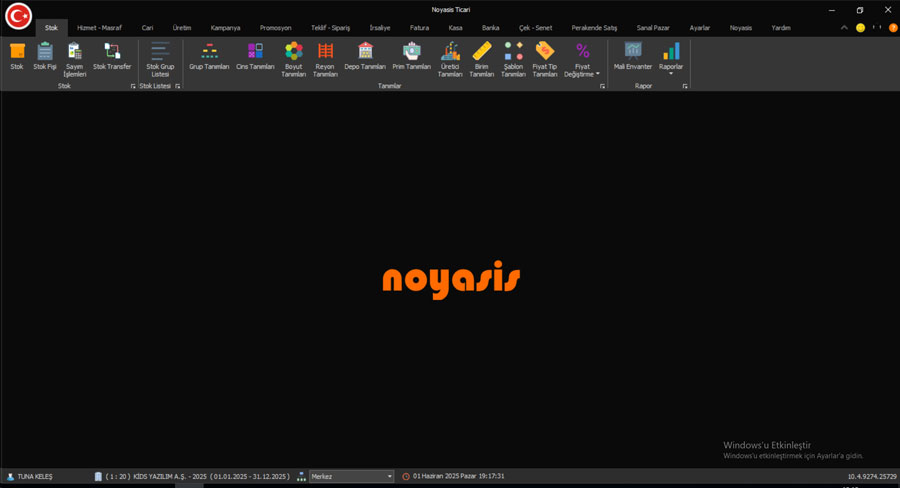Open Birim Tanımları ruler icon
The width and height of the screenshot is (900, 488).
pos(482,51)
